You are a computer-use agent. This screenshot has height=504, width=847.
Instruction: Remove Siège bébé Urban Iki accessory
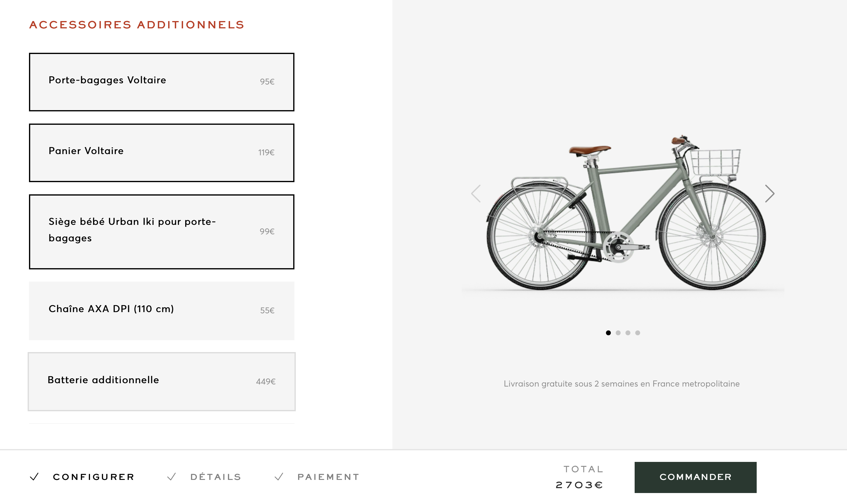[161, 232]
